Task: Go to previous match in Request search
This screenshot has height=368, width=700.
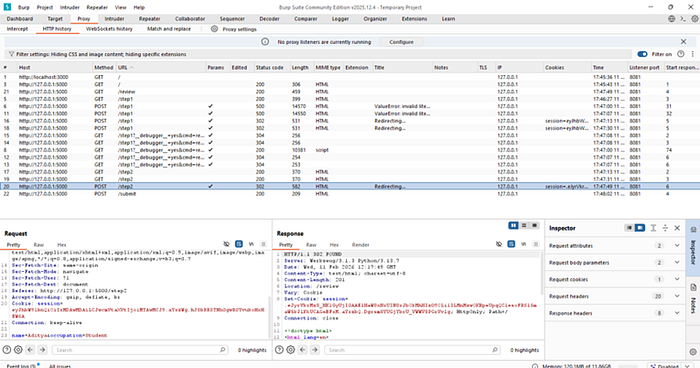Action: (30, 350)
